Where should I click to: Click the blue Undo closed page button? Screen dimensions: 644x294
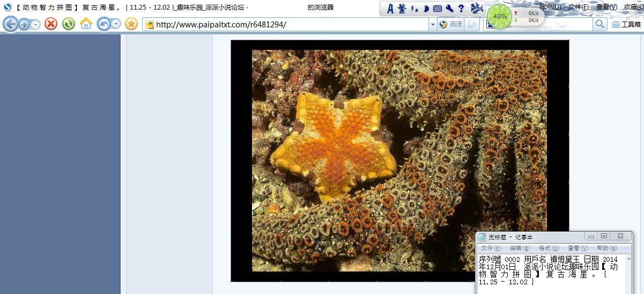click(x=103, y=24)
